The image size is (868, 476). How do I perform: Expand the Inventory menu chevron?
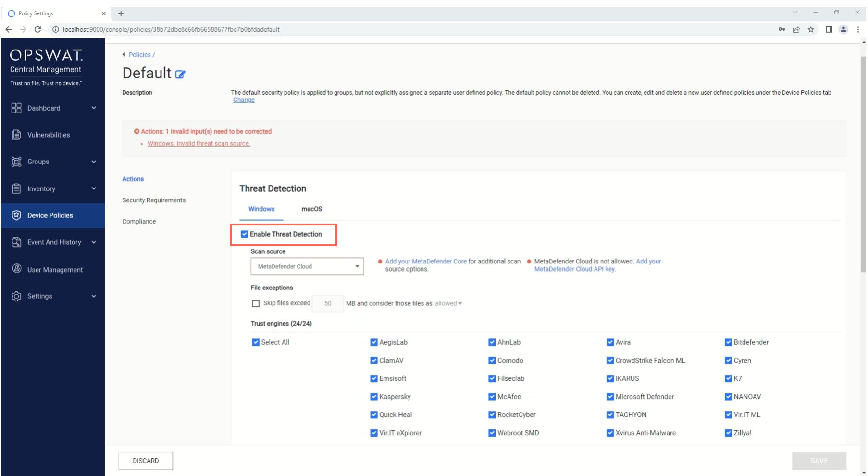(94, 188)
